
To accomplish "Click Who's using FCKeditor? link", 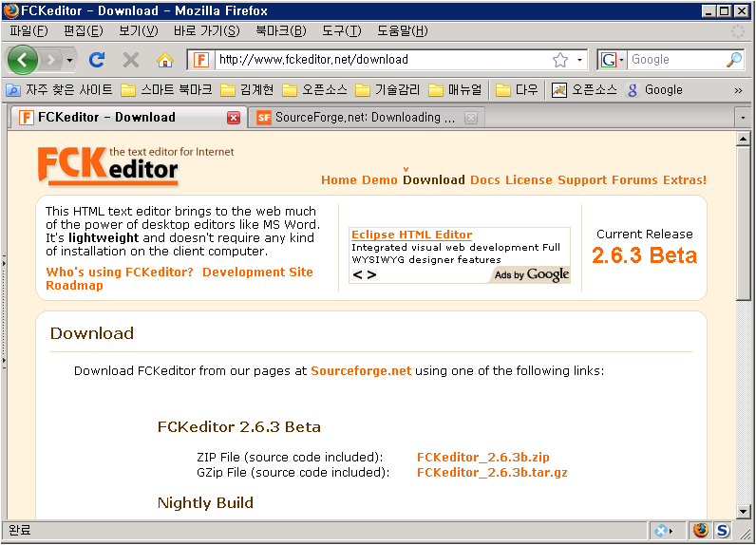I will click(119, 272).
